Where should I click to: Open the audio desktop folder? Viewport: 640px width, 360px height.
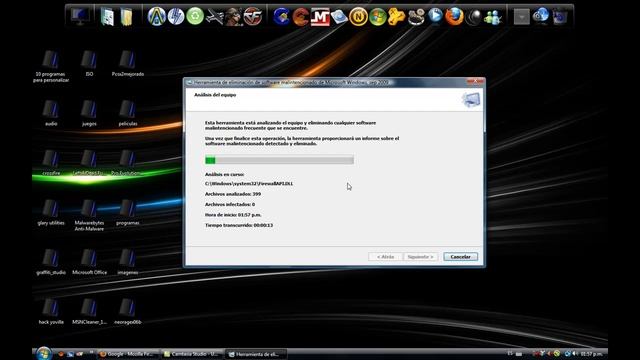click(x=51, y=113)
